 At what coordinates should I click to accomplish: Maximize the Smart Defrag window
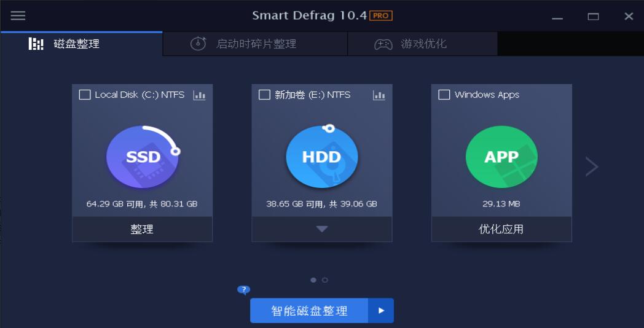(x=593, y=17)
